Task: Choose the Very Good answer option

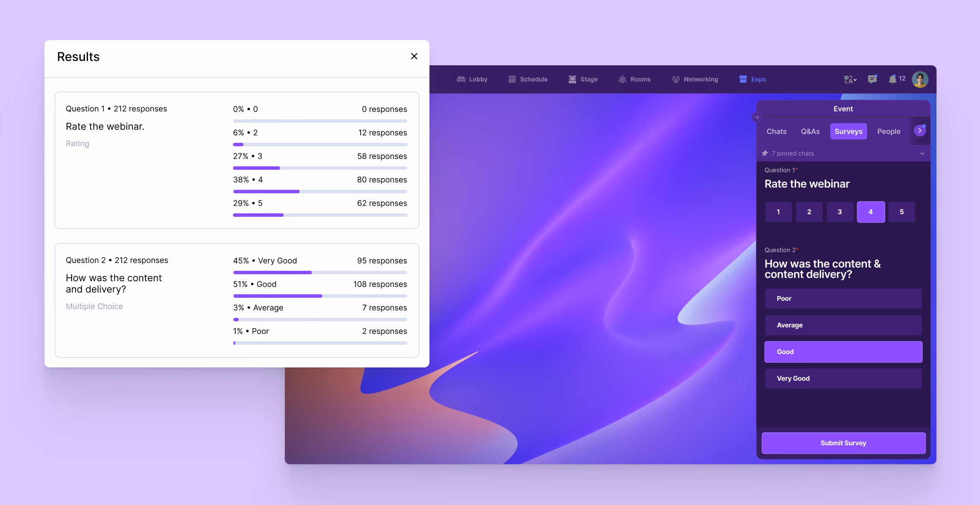Action: click(843, 378)
